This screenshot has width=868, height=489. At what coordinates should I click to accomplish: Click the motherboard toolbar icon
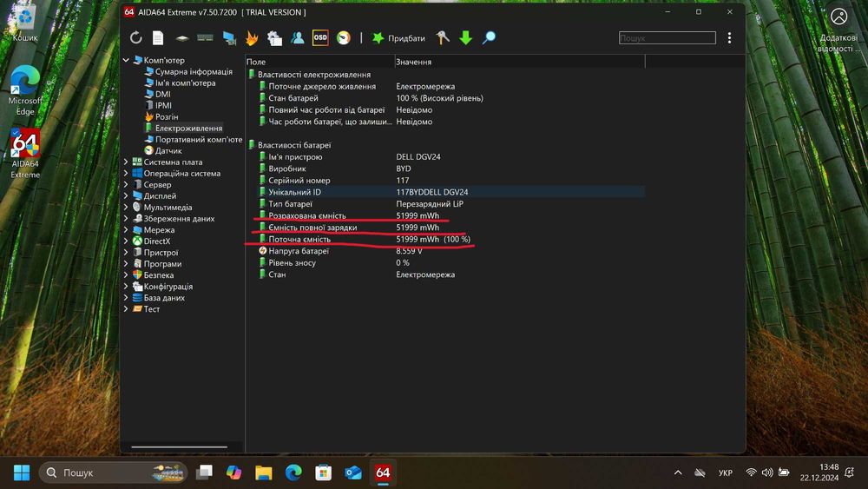tap(181, 38)
